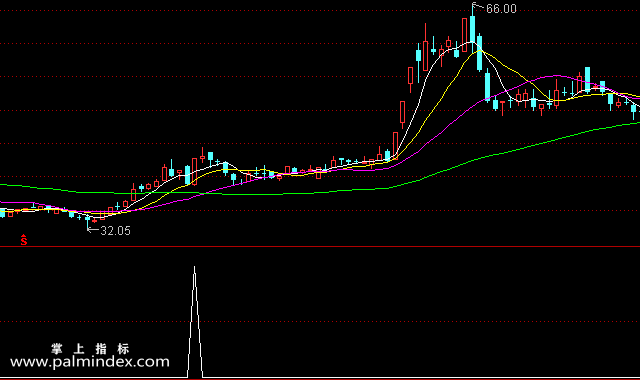Image resolution: width=640 pixels, height=380 pixels.
Task: Open the www.palmindex.com watermark link
Action: 90,362
